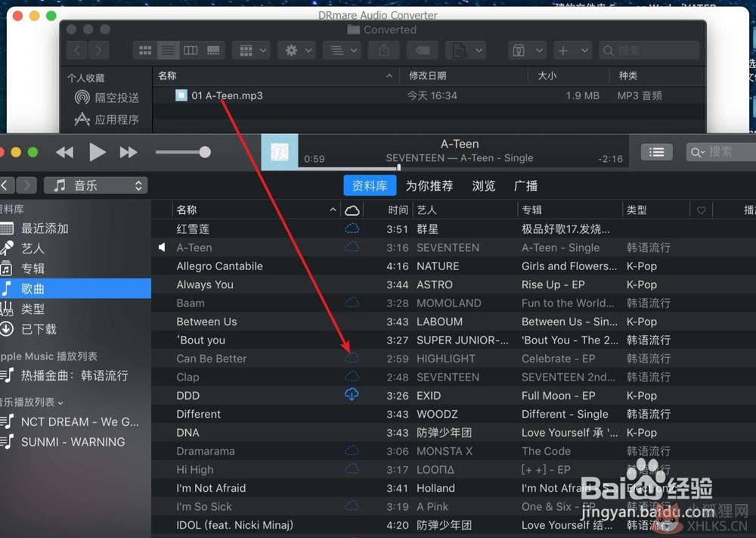Click the cloud icon for Hi High
Screen dimensions: 756x538
(352, 469)
